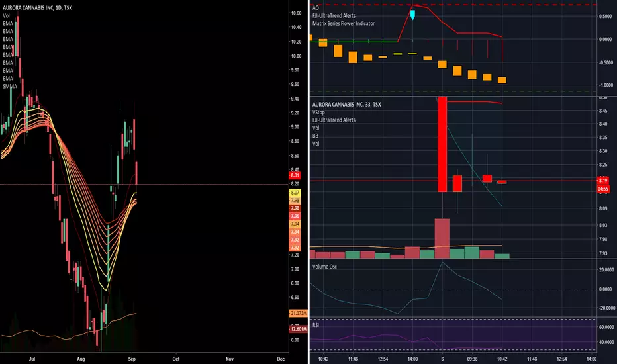Select the BB indicator label

(x=315, y=136)
